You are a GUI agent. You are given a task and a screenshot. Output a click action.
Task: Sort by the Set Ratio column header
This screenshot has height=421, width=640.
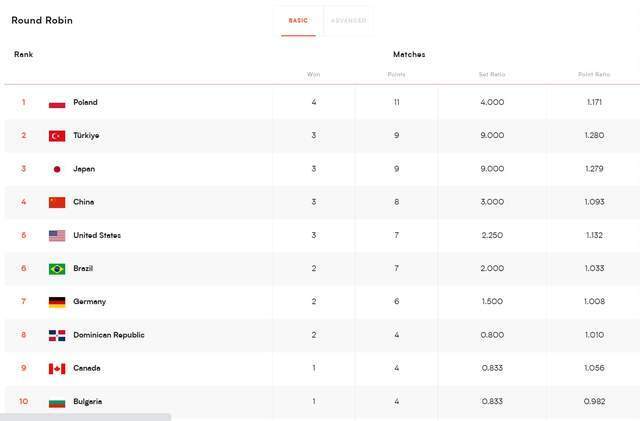coord(493,74)
